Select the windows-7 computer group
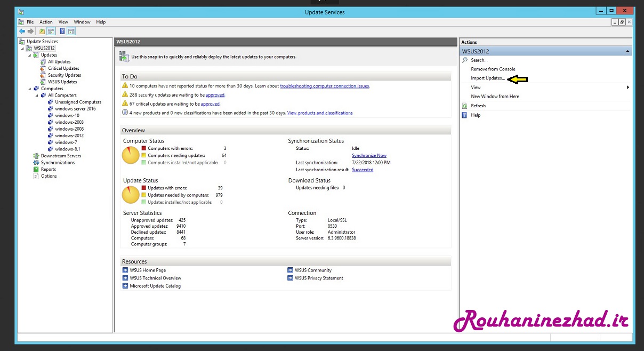Screen dimensions: 644x351 66,142
